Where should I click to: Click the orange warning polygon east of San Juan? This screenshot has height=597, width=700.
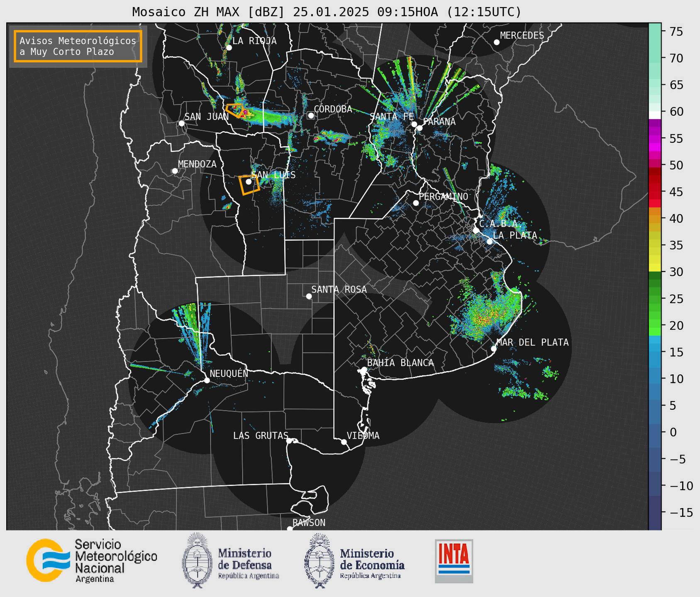pos(235,110)
